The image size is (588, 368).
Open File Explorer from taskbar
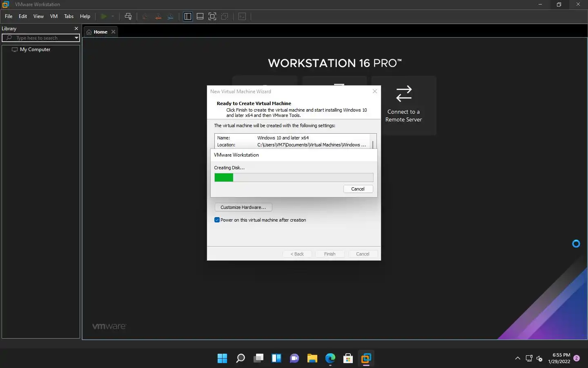(x=312, y=359)
